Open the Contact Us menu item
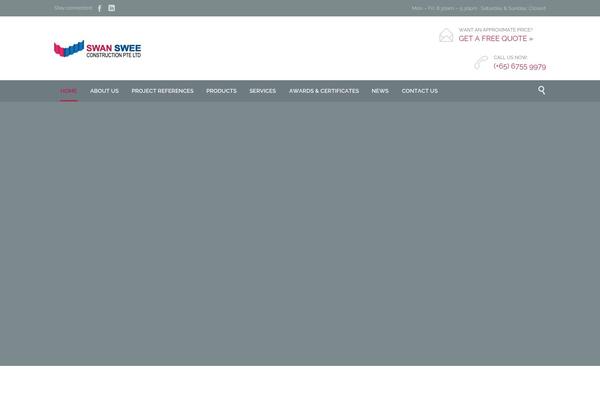The width and height of the screenshot is (600, 400). (x=420, y=91)
